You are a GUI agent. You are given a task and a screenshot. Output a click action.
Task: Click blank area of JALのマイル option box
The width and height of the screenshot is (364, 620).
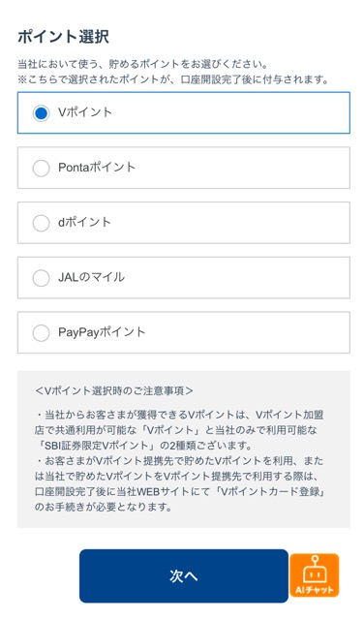[237, 278]
